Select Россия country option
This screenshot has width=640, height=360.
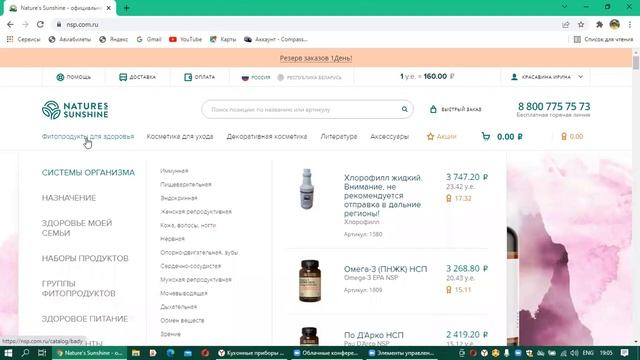(x=256, y=78)
